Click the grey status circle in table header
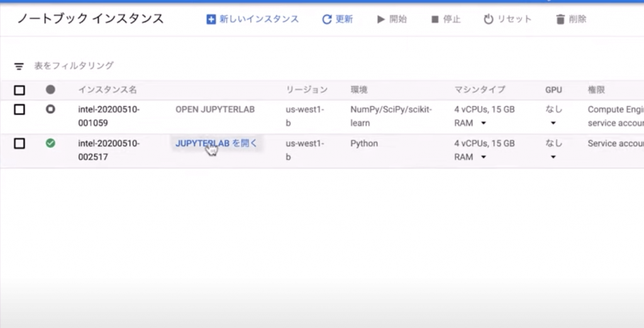This screenshot has height=328, width=644. pyautogui.click(x=50, y=89)
